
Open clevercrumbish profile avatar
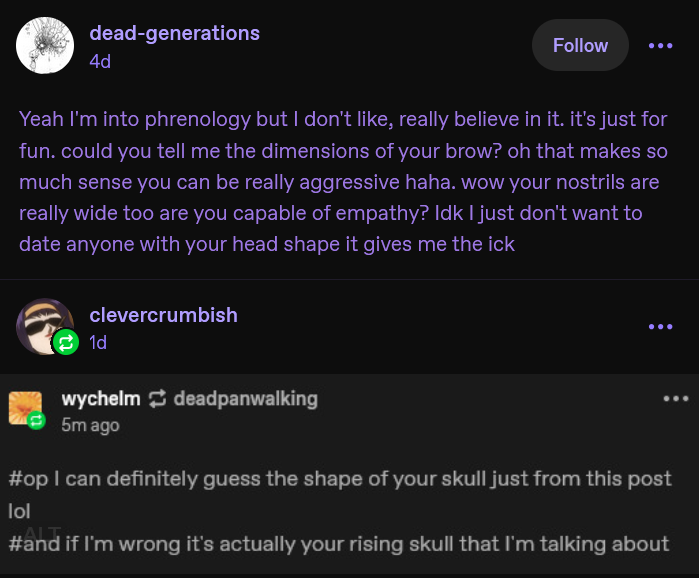point(44,327)
